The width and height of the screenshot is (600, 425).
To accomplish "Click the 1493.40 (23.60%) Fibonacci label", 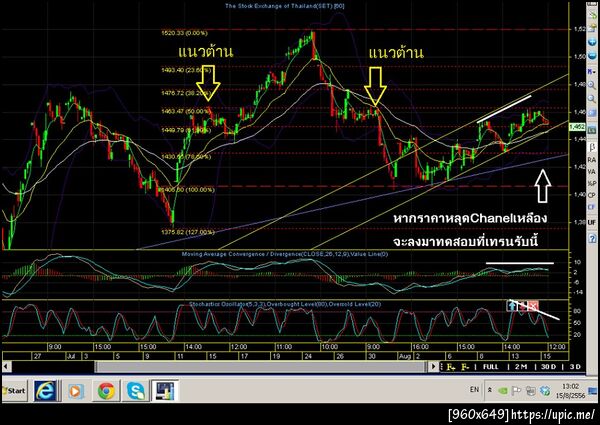I will coord(186,70).
